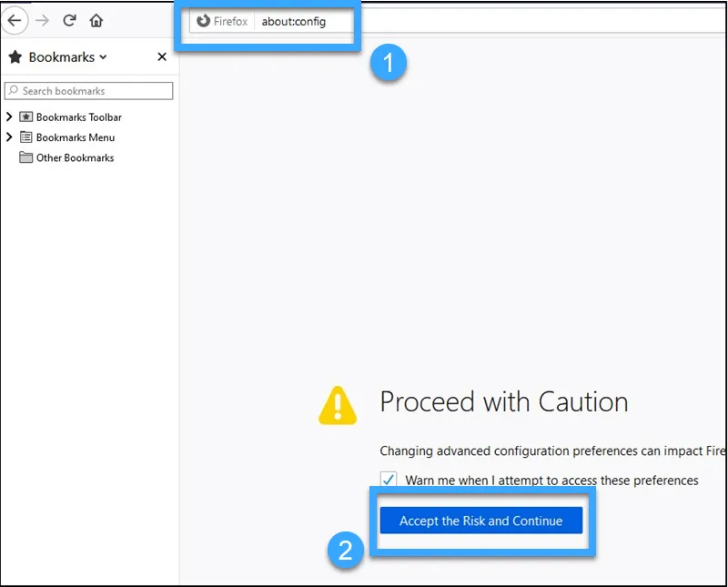Click the blue step 1 badge
This screenshot has height=587, width=728.
[389, 64]
